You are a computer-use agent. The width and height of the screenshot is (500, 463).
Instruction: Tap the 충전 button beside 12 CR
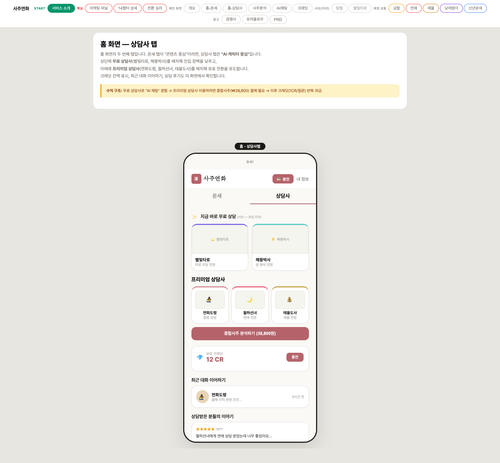[x=295, y=357]
